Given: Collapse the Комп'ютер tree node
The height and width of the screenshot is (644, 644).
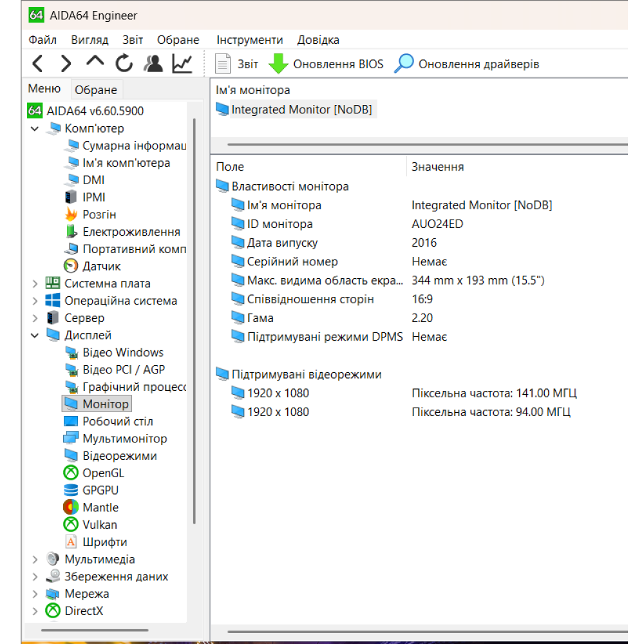Looking at the screenshot, I should pyautogui.click(x=35, y=129).
